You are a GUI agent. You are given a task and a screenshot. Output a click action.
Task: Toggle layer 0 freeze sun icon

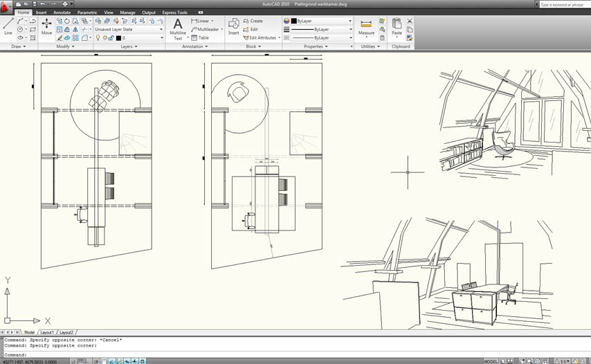point(104,38)
